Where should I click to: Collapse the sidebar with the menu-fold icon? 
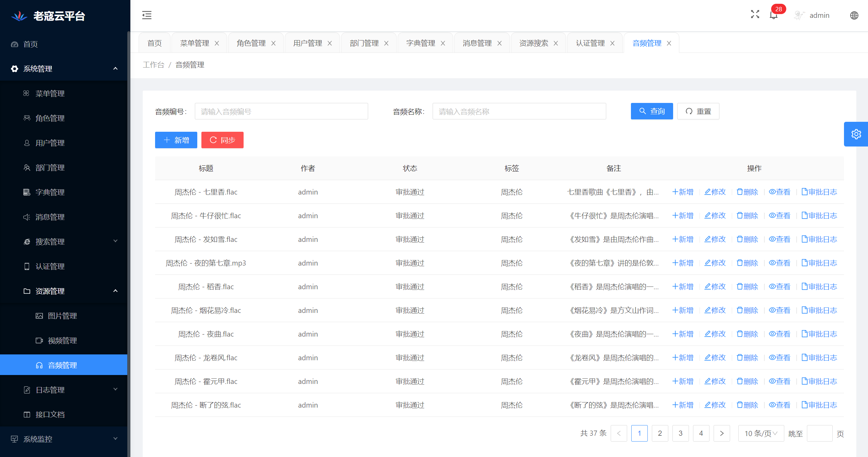146,15
